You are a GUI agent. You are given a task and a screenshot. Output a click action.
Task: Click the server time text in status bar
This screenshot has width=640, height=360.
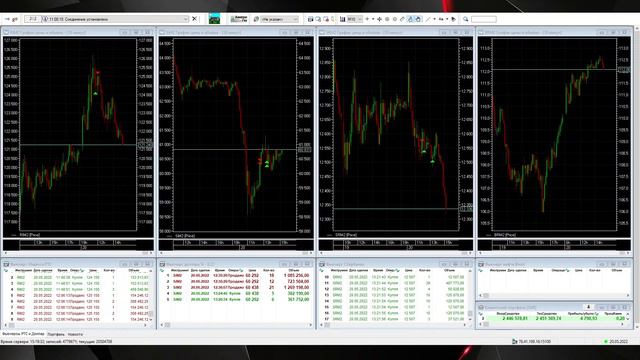pos(56,342)
